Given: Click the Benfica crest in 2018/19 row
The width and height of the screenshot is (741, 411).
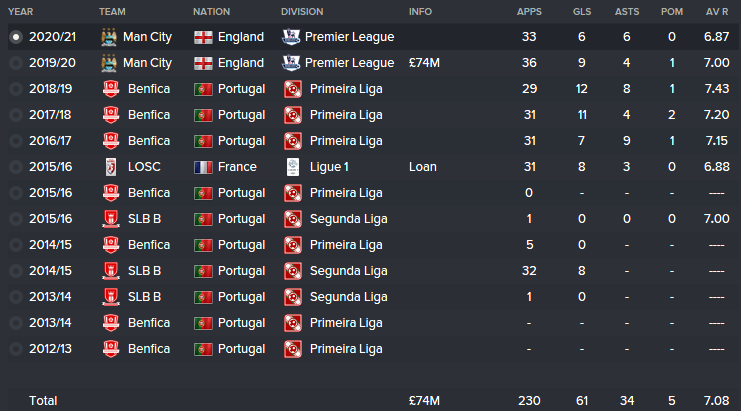Looking at the screenshot, I should (111, 89).
